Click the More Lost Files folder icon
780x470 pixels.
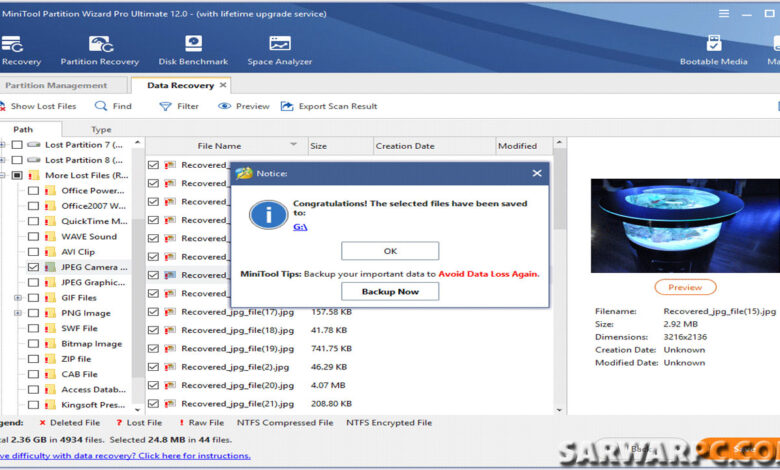tap(34, 175)
